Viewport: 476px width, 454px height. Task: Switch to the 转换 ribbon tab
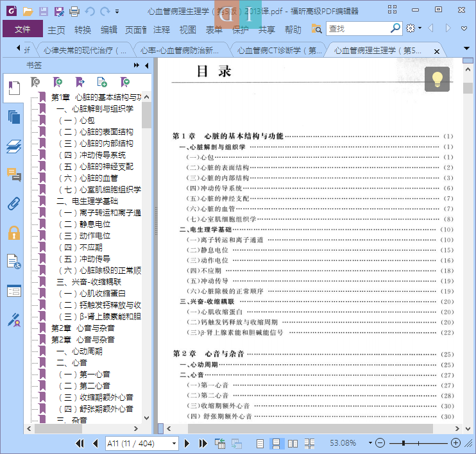(x=83, y=29)
